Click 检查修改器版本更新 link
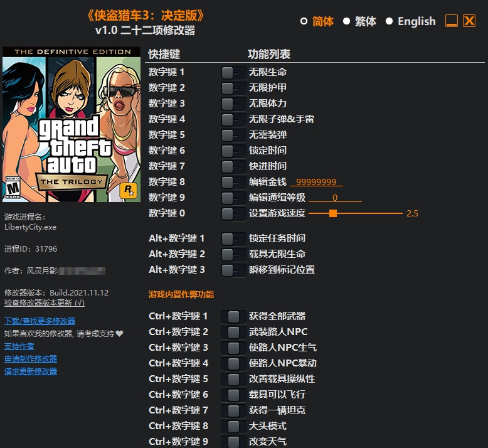The width and height of the screenshot is (488, 448). click(44, 302)
